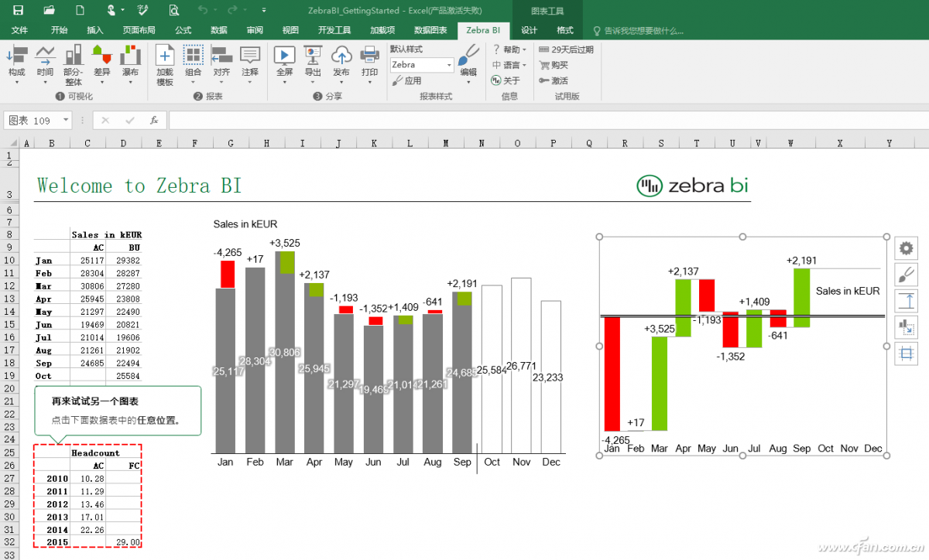Click the 组合 combine icon
Viewport: 929px width, 560px height.
tap(194, 64)
